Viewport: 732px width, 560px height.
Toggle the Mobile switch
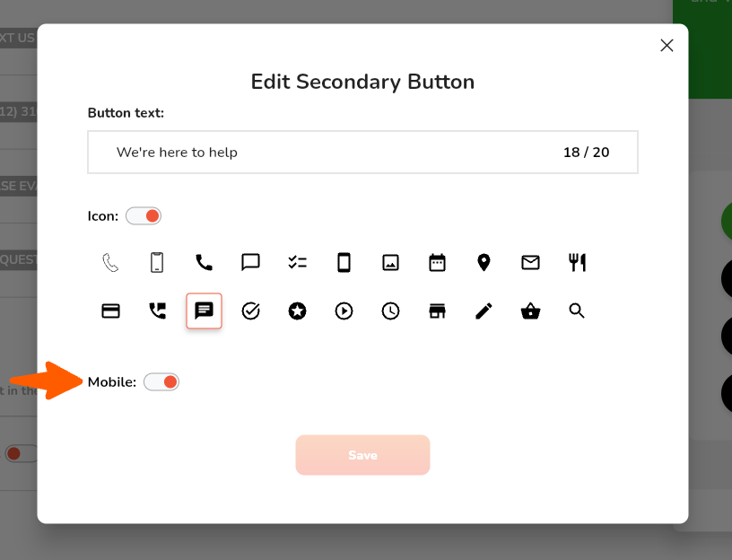(161, 382)
